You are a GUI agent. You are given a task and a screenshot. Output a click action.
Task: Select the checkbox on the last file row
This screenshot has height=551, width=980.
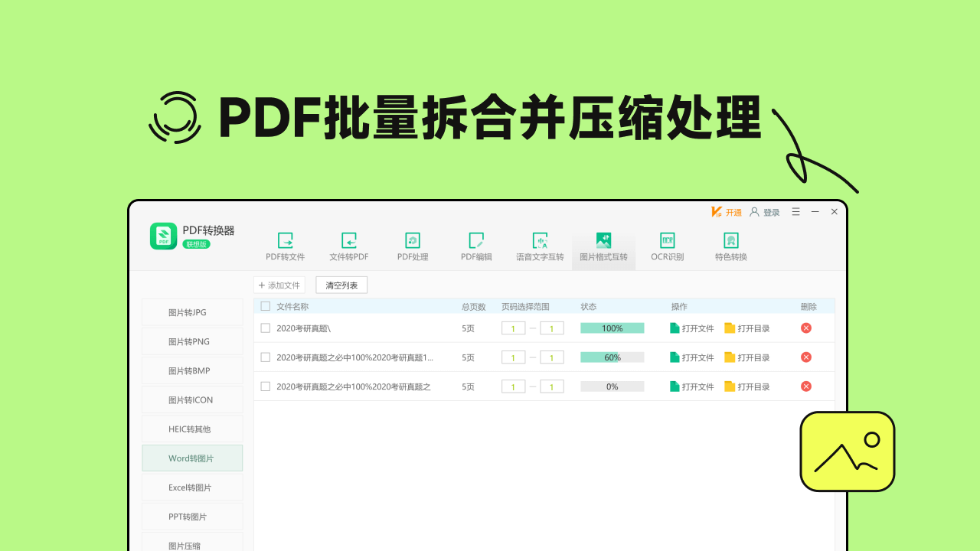point(264,386)
